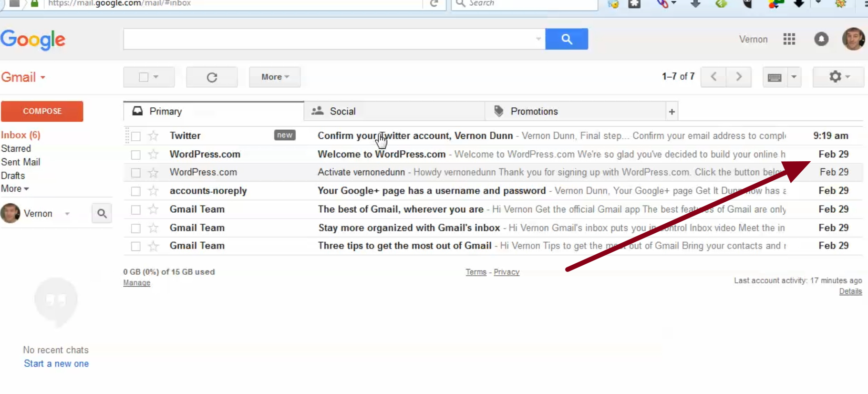Click the browser address bar
Image resolution: width=868 pixels, height=394 pixels.
point(234,4)
